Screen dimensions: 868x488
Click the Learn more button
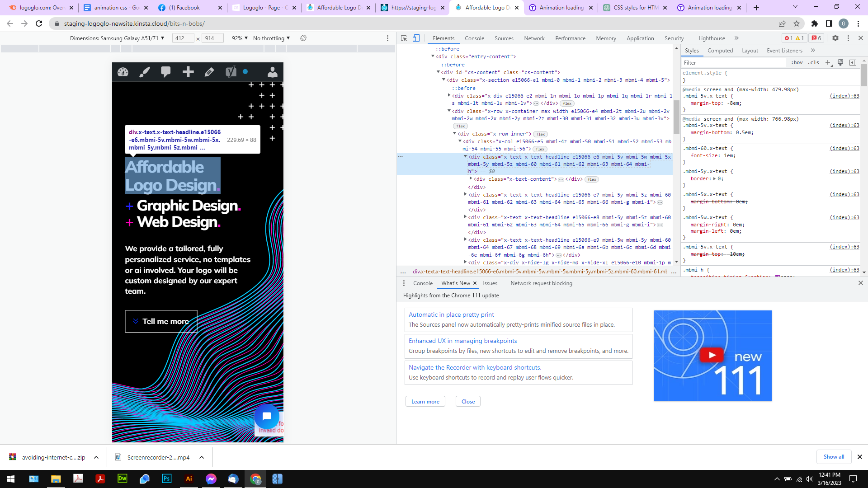click(x=425, y=402)
